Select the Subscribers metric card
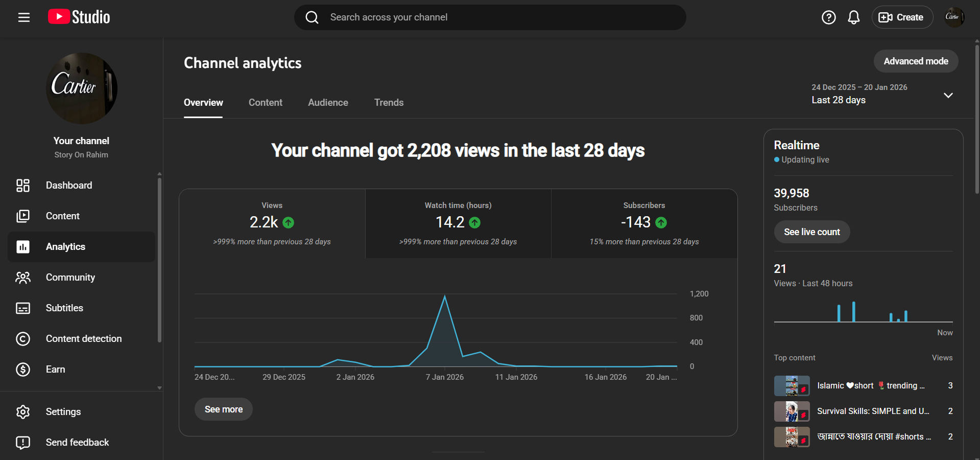Image resolution: width=980 pixels, height=460 pixels. coord(644,223)
